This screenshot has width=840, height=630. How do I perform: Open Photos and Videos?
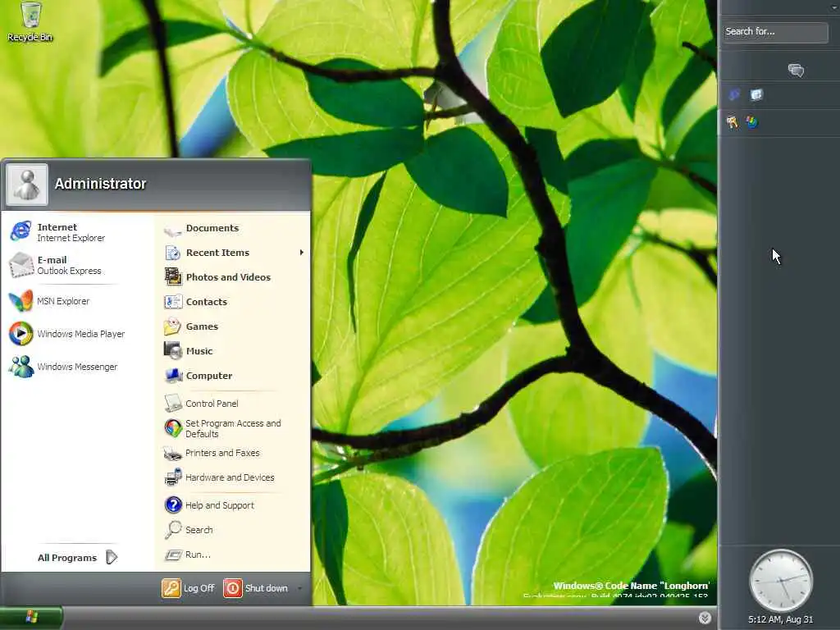(218, 277)
